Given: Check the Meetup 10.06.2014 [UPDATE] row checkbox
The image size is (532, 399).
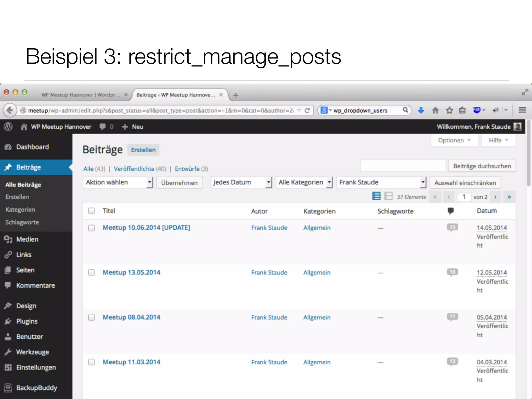Looking at the screenshot, I should 91,228.
